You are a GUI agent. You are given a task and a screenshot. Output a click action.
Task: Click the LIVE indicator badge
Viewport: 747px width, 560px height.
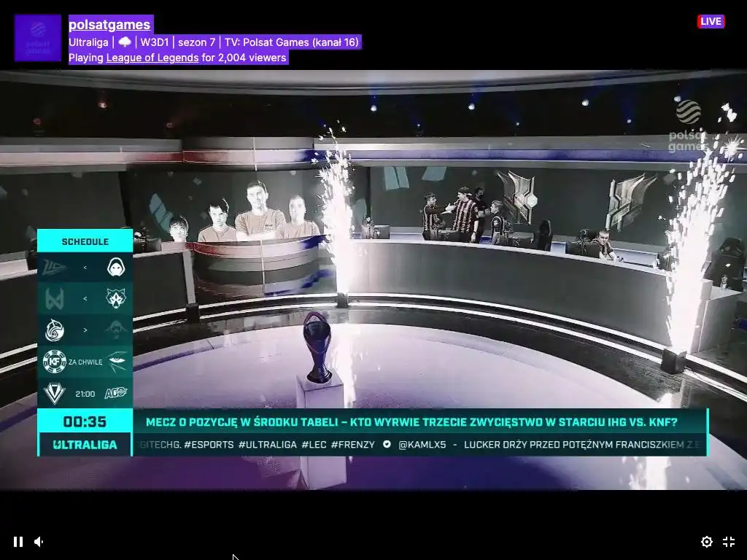[711, 21]
